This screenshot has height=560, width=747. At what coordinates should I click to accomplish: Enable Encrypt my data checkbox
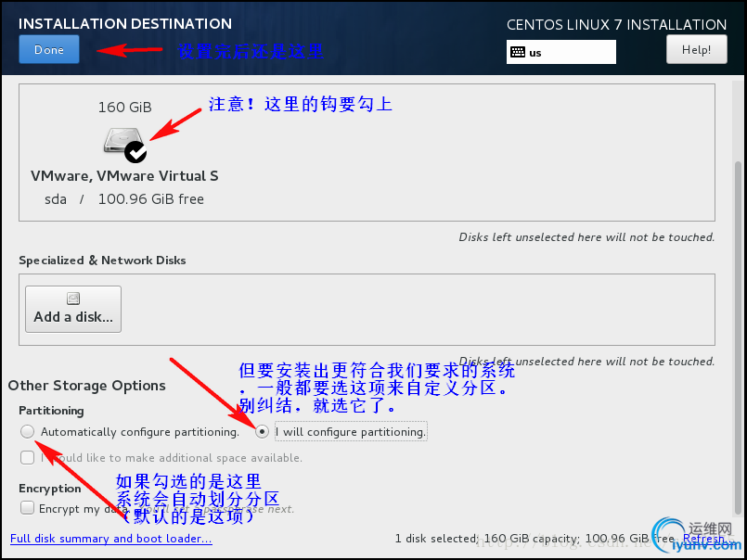coord(28,508)
